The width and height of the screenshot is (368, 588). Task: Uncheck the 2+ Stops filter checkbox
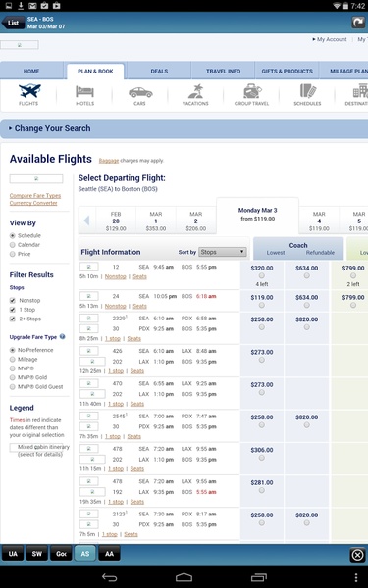pos(13,318)
